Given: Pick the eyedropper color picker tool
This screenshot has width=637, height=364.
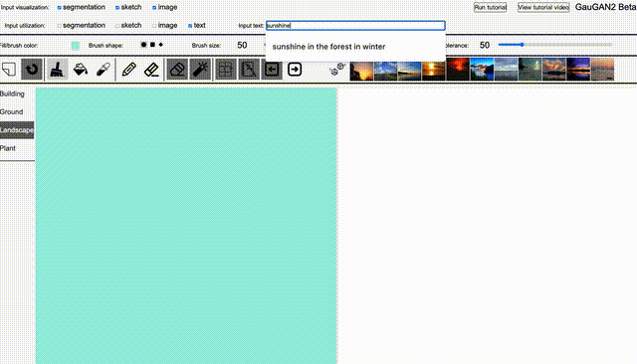Looking at the screenshot, I should coord(104,70).
